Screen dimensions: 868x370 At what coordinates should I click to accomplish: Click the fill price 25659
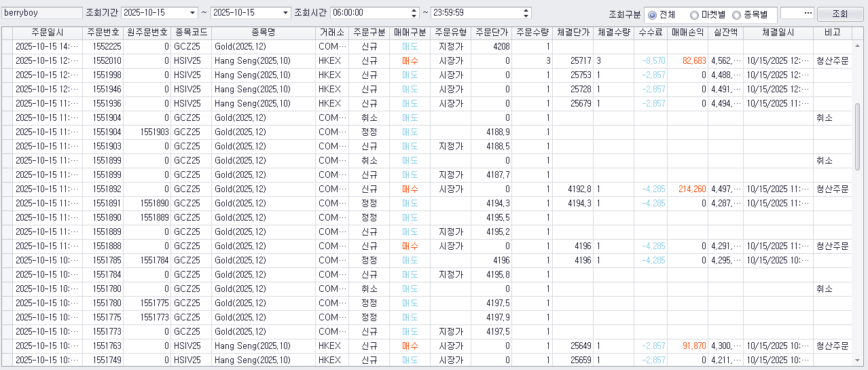click(581, 360)
